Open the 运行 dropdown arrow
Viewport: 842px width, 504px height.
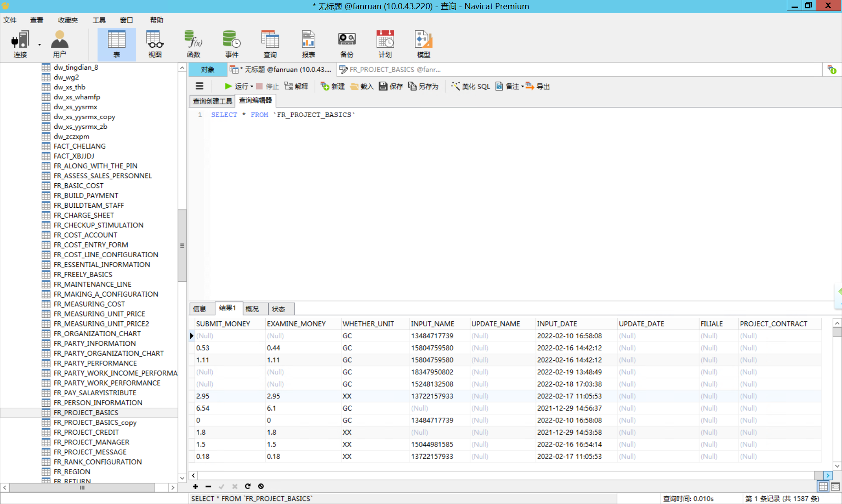(x=252, y=86)
